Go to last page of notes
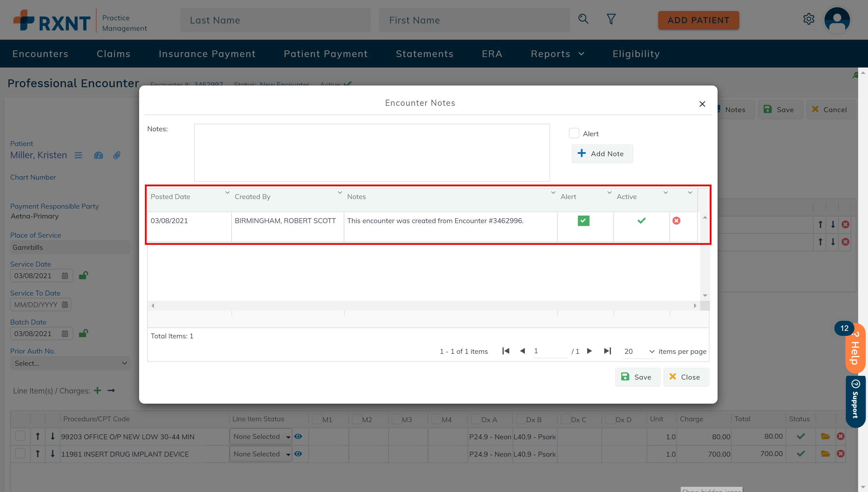 (607, 351)
